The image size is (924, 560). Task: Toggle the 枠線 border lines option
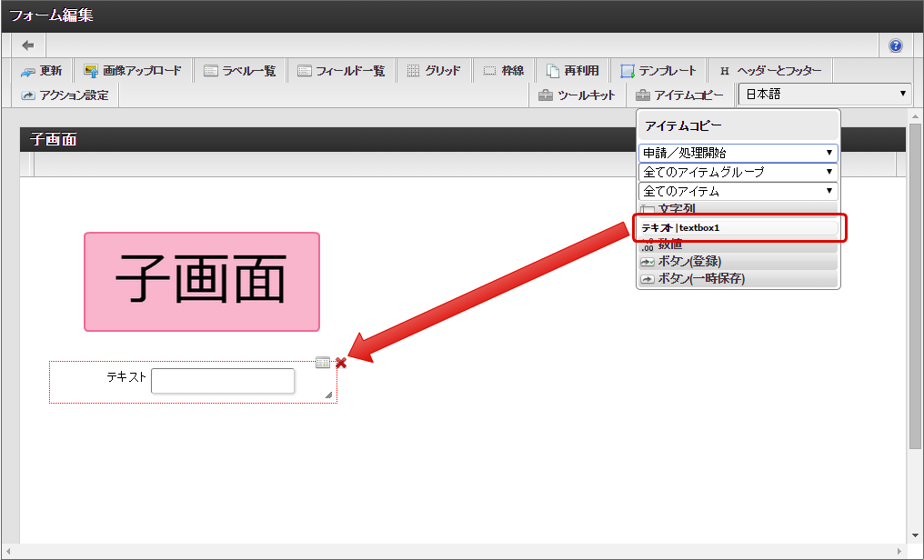coord(503,71)
